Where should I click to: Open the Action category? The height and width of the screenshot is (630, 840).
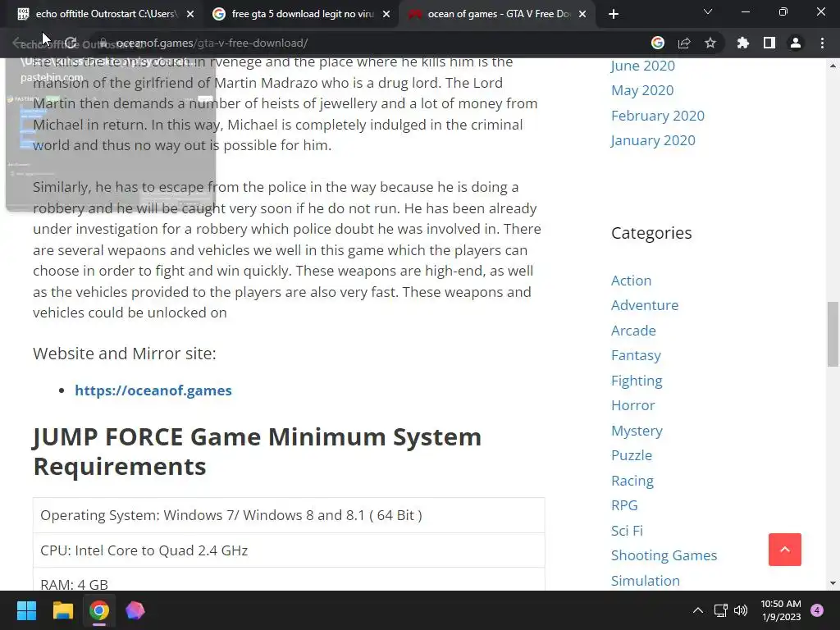coord(631,281)
